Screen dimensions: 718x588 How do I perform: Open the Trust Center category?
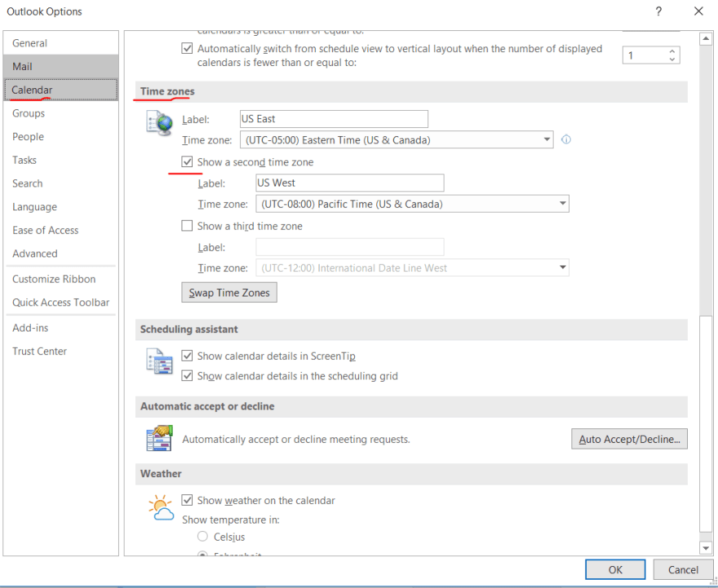pyautogui.click(x=60, y=351)
